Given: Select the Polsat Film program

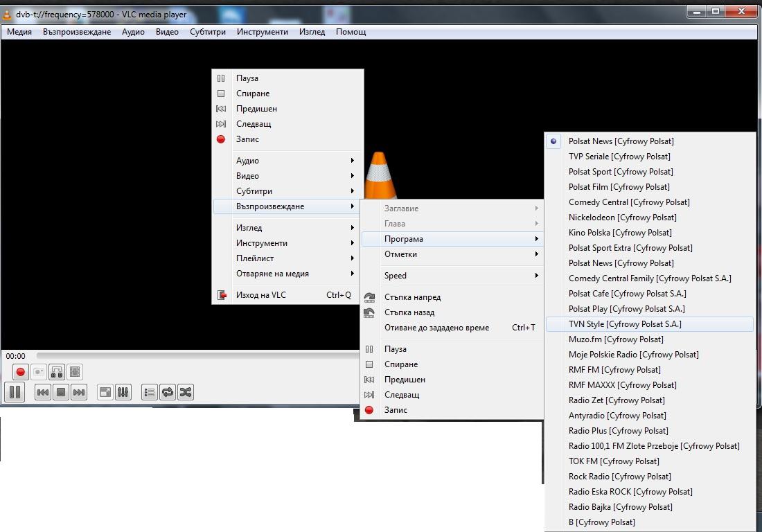Looking at the screenshot, I should pos(650,187).
